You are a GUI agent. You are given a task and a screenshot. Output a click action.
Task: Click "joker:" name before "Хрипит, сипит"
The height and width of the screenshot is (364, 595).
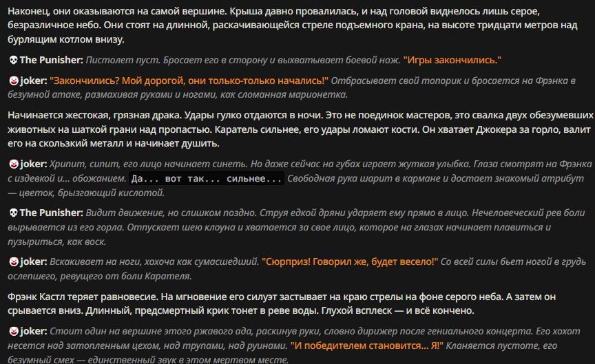(33, 164)
